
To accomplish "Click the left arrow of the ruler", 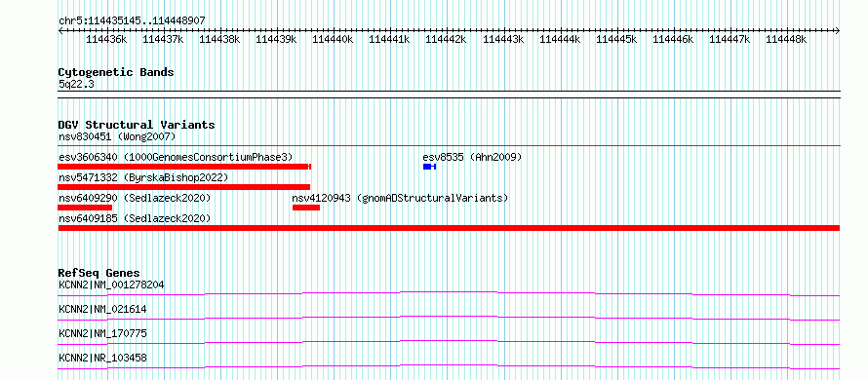I will pos(60,31).
